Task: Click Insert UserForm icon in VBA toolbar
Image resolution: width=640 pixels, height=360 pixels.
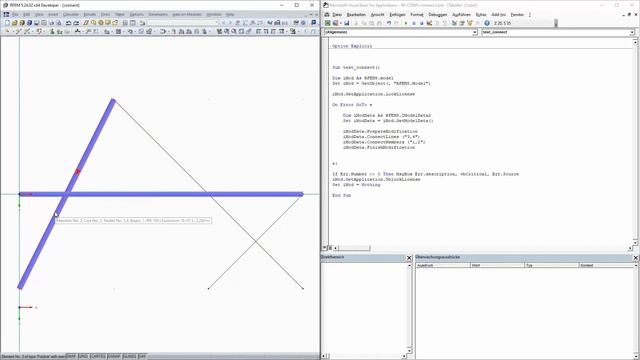Action: pyautogui.click(x=336, y=23)
